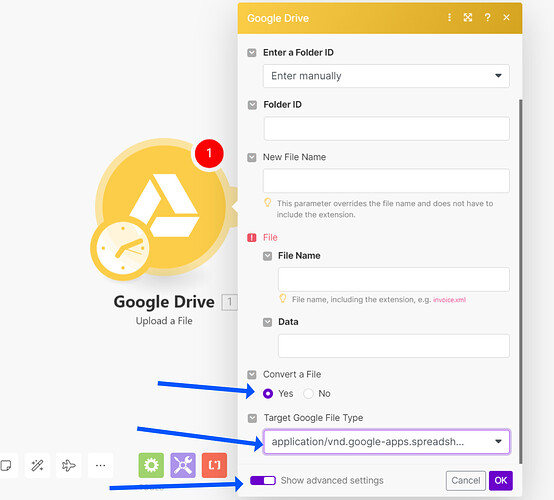Open the purple tools wrench icon
Screen dimensions: 554x500
click(183, 465)
